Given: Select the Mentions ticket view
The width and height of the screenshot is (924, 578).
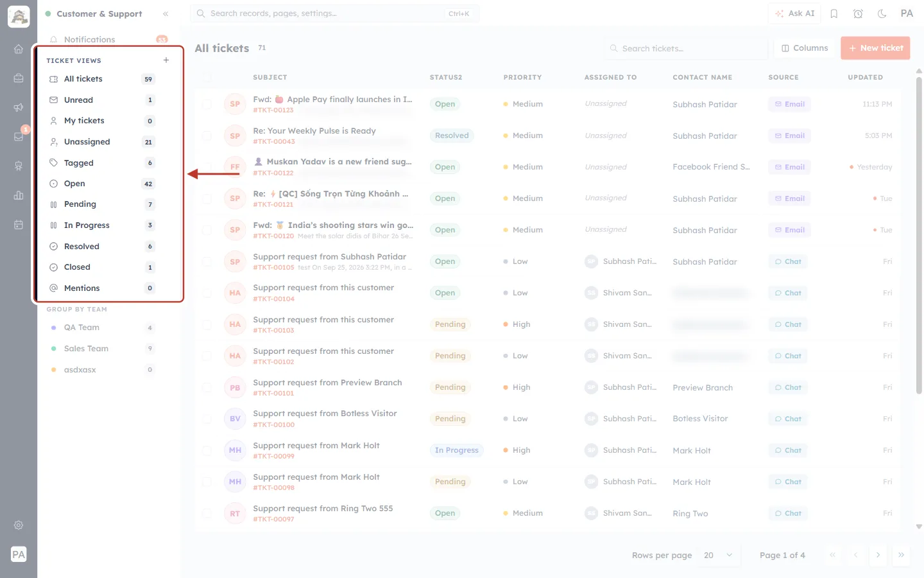Looking at the screenshot, I should click(103, 288).
